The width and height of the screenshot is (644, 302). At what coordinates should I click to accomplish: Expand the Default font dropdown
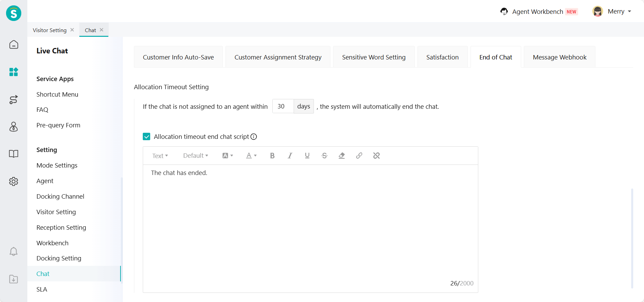pyautogui.click(x=195, y=156)
